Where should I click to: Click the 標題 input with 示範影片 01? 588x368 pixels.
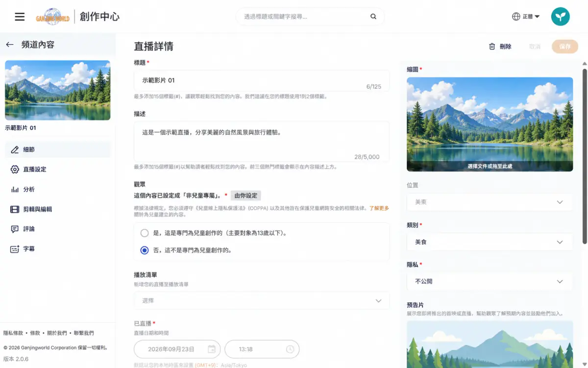[262, 80]
